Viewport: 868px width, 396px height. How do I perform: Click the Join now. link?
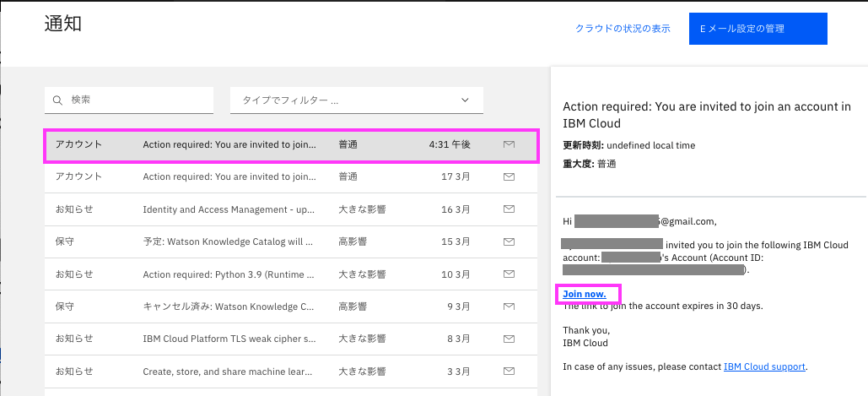pos(585,294)
